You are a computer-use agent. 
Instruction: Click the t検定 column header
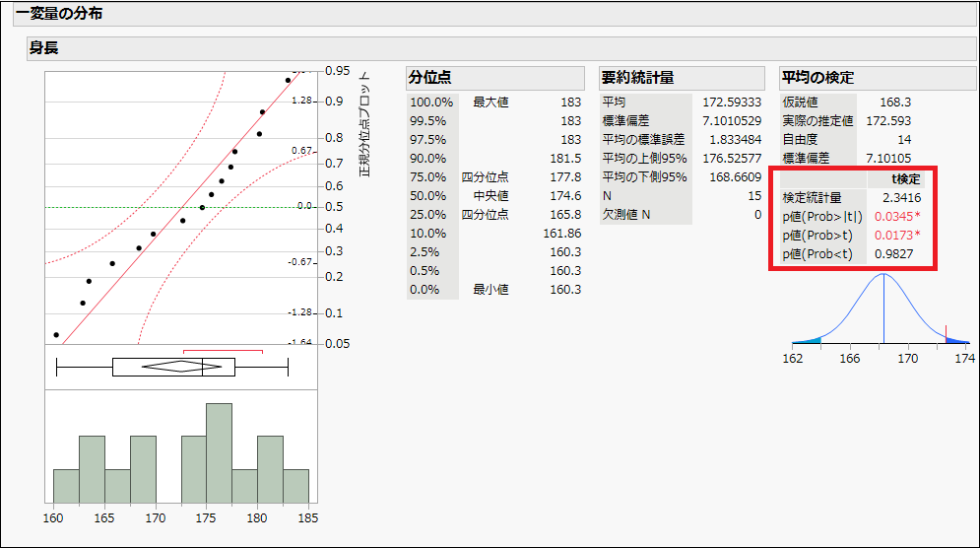click(x=905, y=179)
